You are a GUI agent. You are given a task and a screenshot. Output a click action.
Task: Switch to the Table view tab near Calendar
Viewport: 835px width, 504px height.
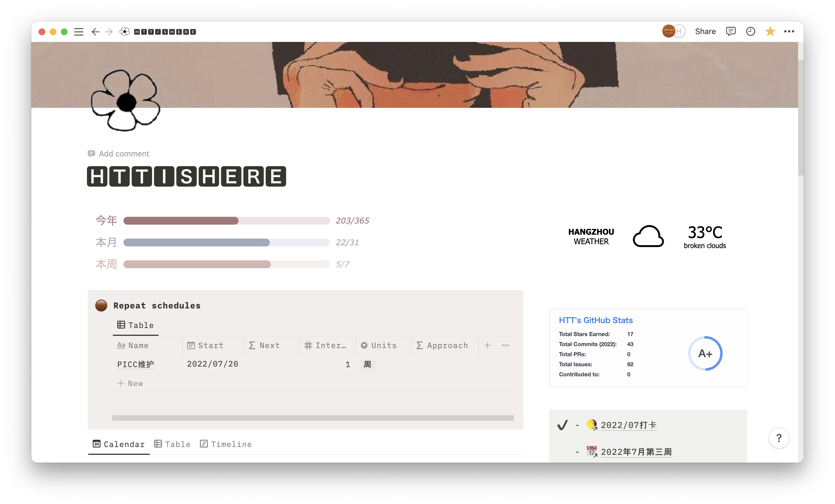pos(172,444)
